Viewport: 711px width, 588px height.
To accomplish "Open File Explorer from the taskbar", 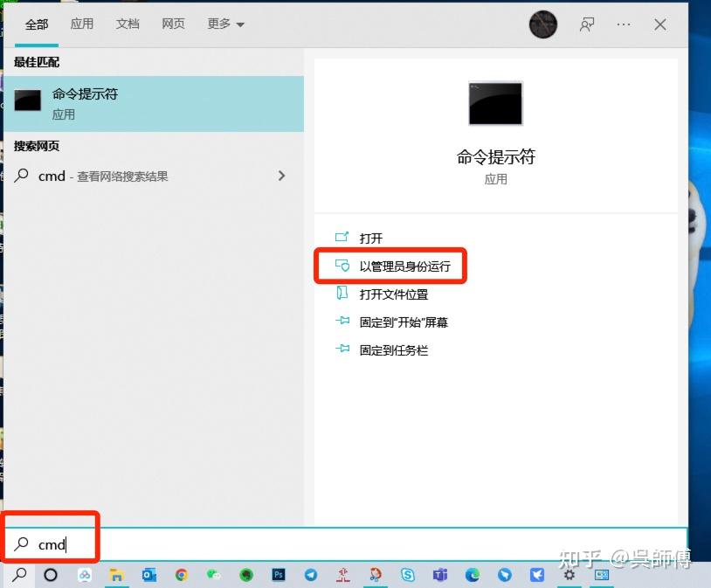I will (116, 576).
